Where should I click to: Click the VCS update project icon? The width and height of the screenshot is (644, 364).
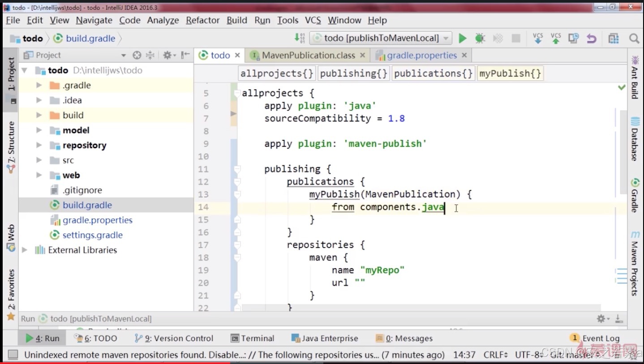[x=538, y=39]
